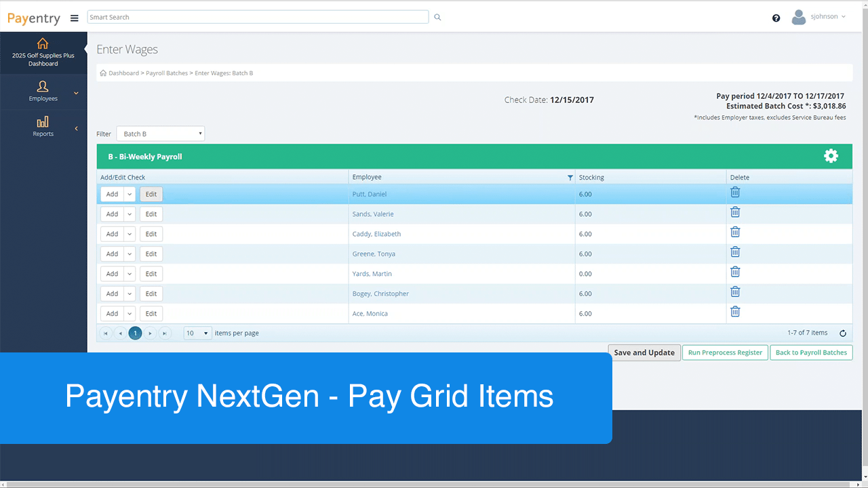The height and width of the screenshot is (488, 868).
Task: Click Back to Payroll Batches button
Action: 811,352
